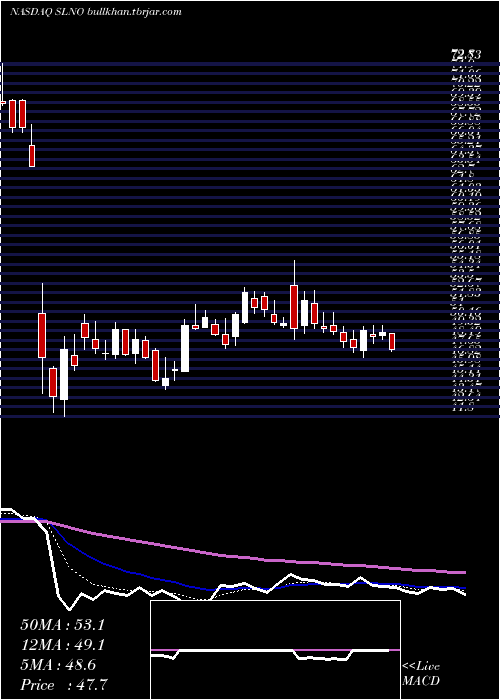Click the 50MA : 53.1 label

pos(62,625)
